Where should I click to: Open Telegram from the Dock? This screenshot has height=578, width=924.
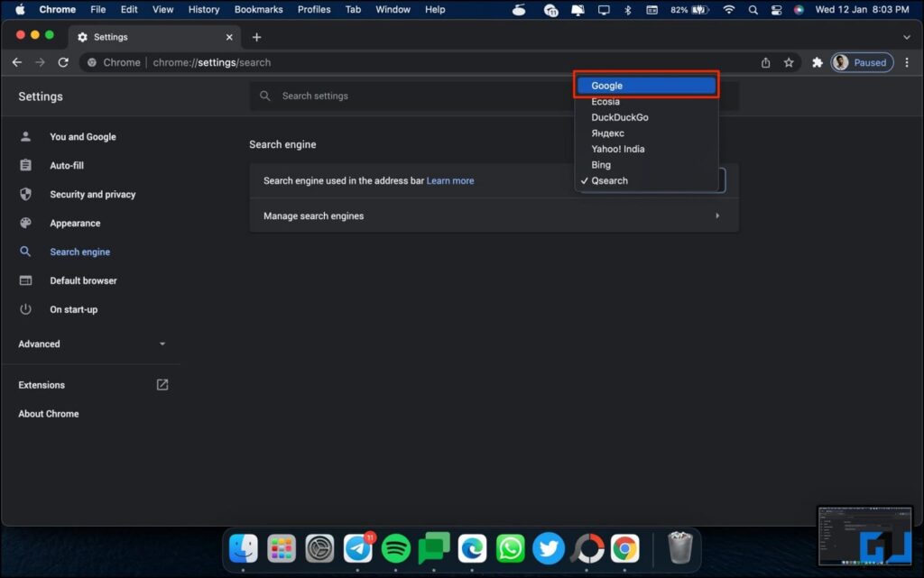click(357, 548)
